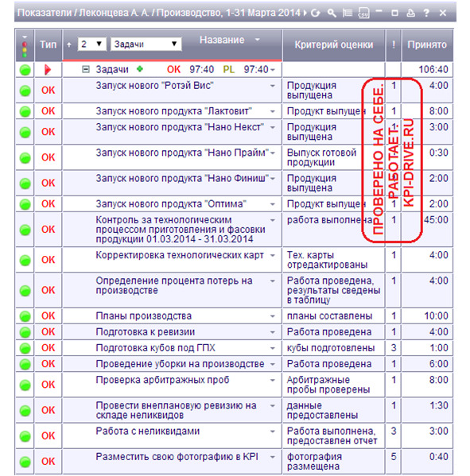Image resolution: width=470 pixels, height=476 pixels.
Task: Click the Принято column header
Action: click(427, 45)
